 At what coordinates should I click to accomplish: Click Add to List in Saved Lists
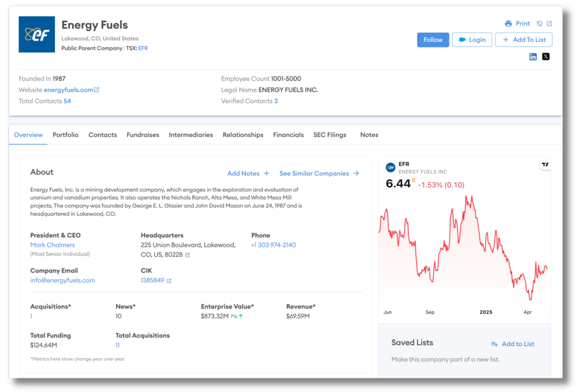pos(518,344)
